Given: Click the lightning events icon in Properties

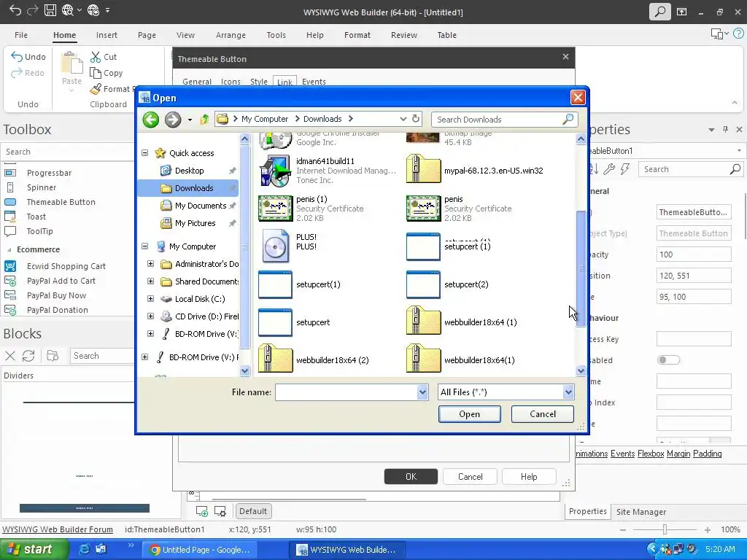Looking at the screenshot, I should click(625, 169).
